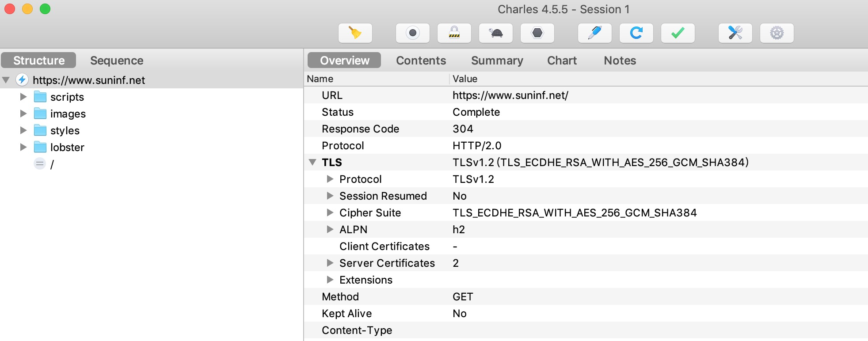Click the Content-Type row label
Screen dimensions: 868x341
point(357,330)
